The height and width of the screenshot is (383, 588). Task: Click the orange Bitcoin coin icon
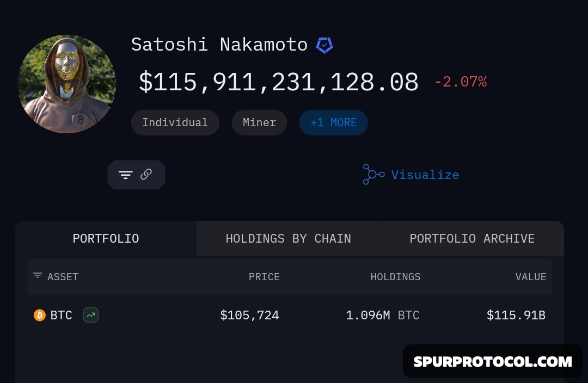pyautogui.click(x=39, y=315)
